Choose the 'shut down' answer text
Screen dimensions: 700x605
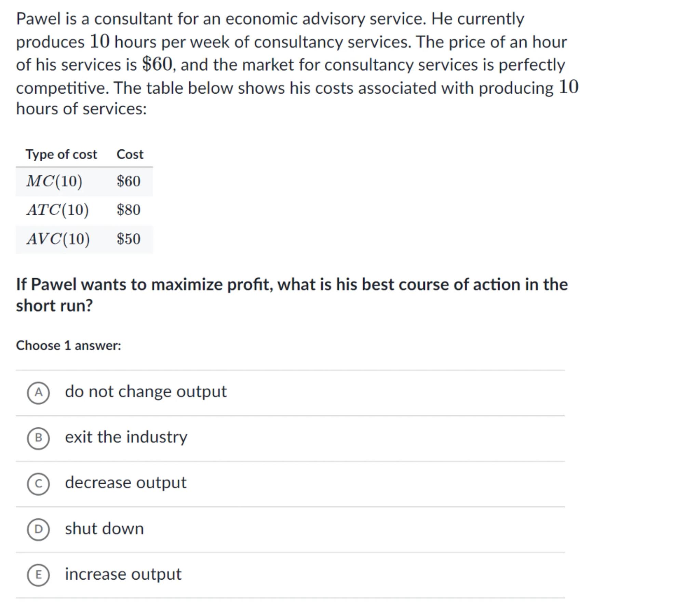(104, 528)
